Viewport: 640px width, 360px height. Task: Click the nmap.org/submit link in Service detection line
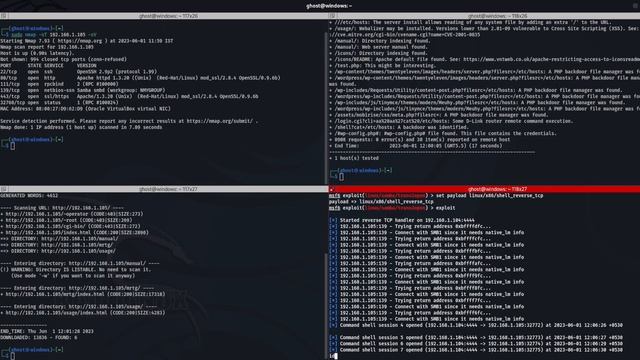point(221,121)
